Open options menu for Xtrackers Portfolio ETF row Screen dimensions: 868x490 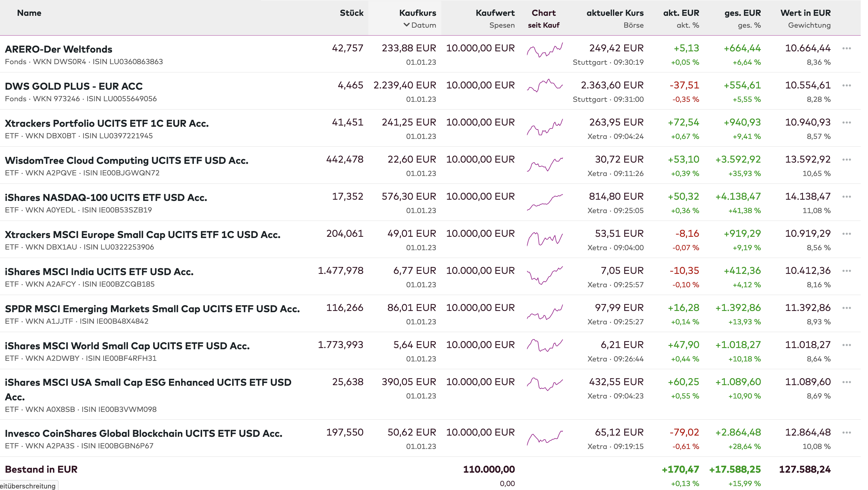point(846,123)
